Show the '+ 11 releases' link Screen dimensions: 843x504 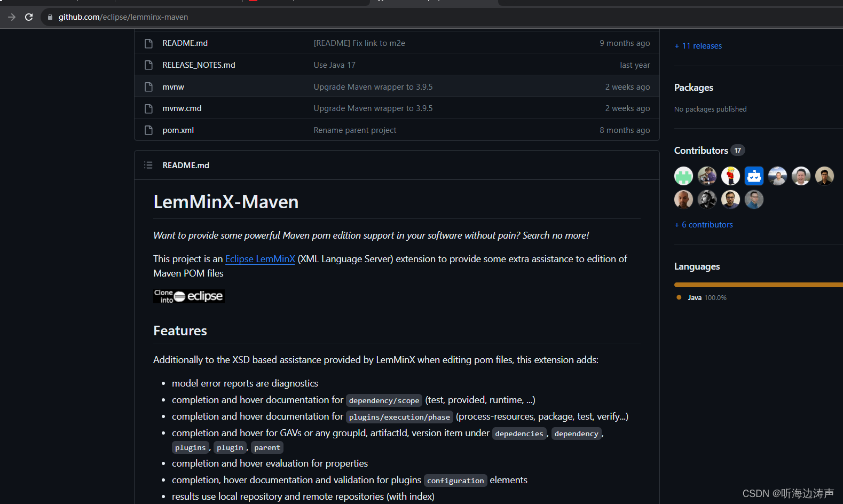coord(698,46)
